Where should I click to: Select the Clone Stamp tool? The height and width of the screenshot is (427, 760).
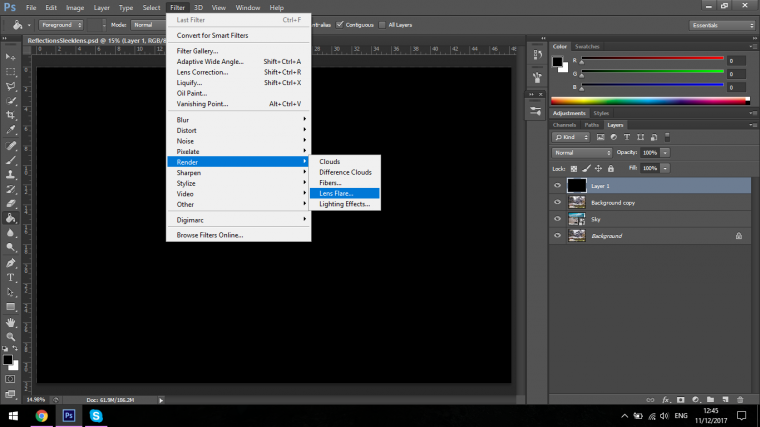10,174
